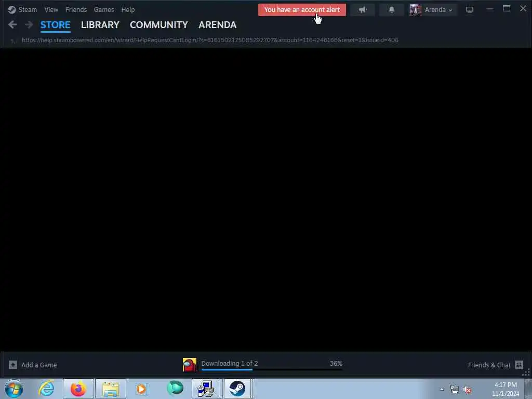Open Windows Explorer folder from taskbar

(x=111, y=389)
